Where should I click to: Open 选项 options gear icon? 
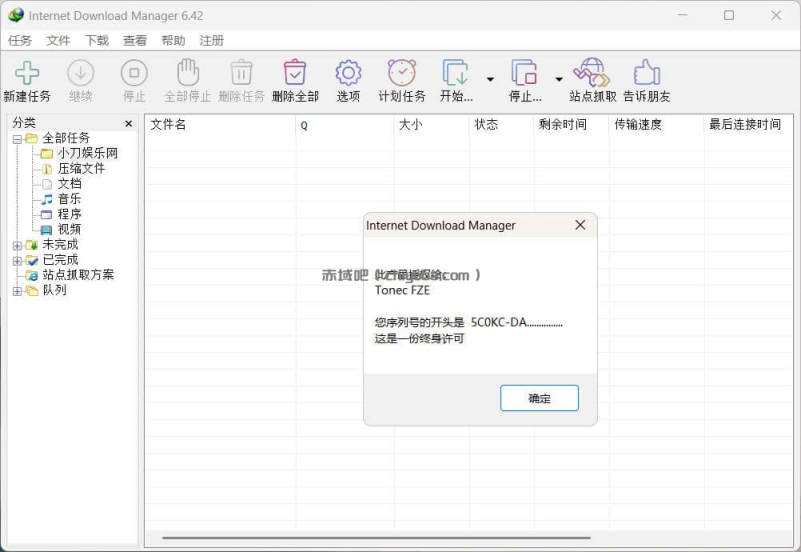point(348,73)
